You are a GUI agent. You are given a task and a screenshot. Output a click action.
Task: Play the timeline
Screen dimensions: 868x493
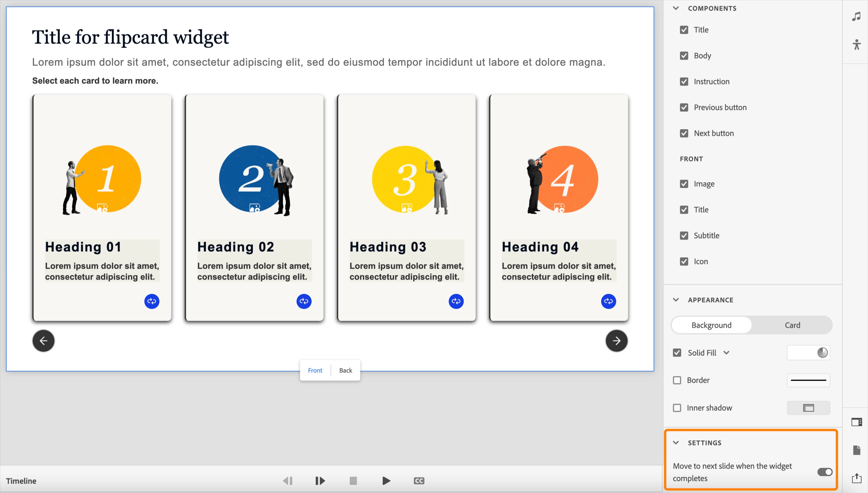click(x=386, y=480)
